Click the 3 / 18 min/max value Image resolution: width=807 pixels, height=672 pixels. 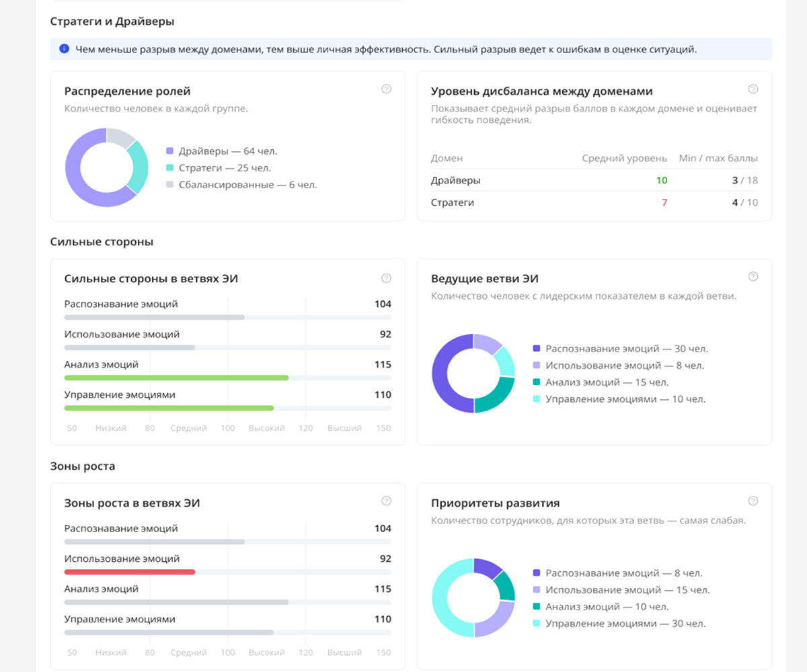(x=745, y=180)
